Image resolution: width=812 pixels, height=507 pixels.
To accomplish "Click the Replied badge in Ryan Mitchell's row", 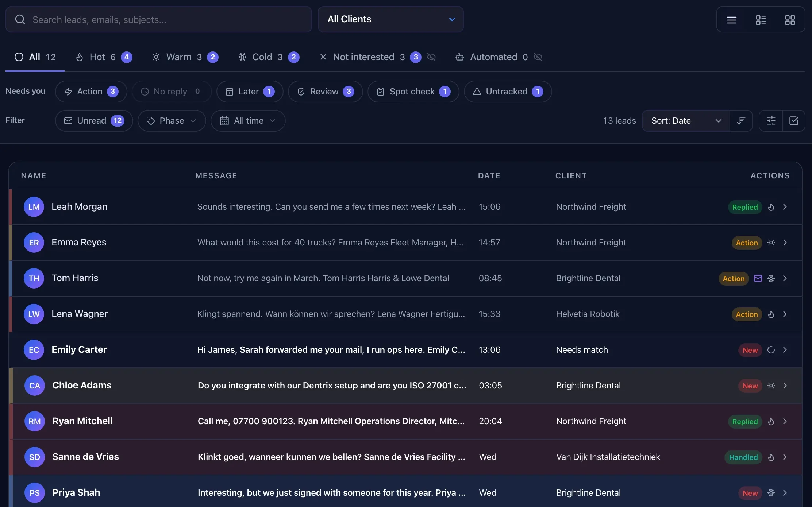I will pos(745,421).
